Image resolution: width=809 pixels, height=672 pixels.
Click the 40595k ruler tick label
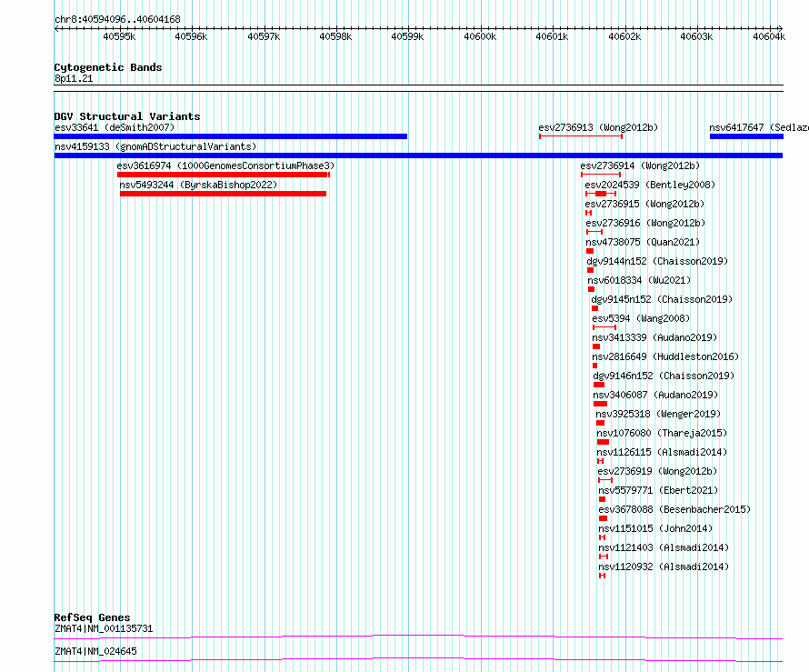coord(119,36)
